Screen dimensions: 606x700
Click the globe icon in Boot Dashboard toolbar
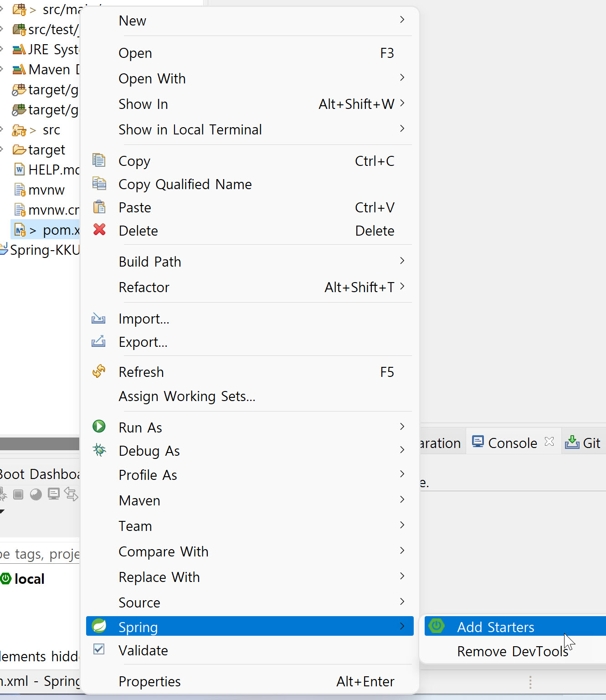pyautogui.click(x=36, y=494)
